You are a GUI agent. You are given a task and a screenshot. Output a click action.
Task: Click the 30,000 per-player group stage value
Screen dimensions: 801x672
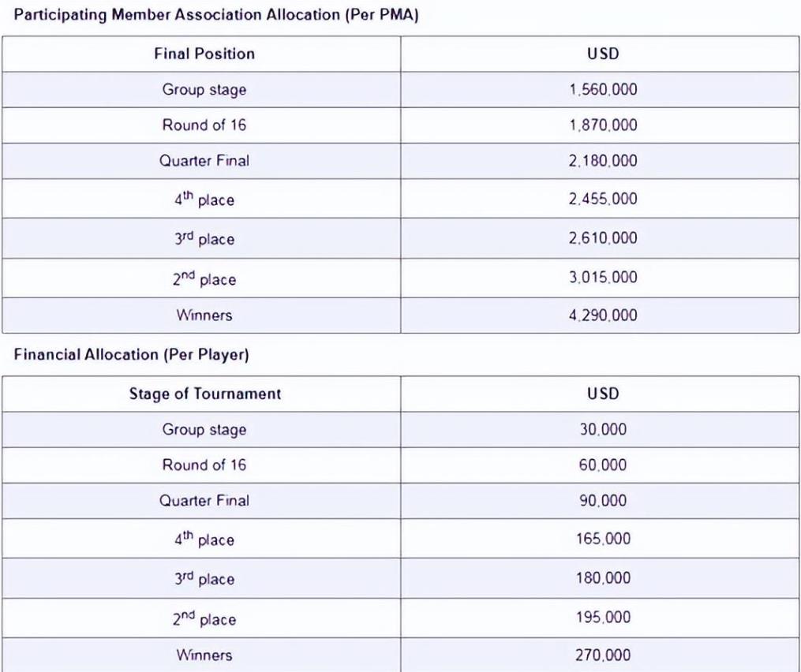[603, 429]
